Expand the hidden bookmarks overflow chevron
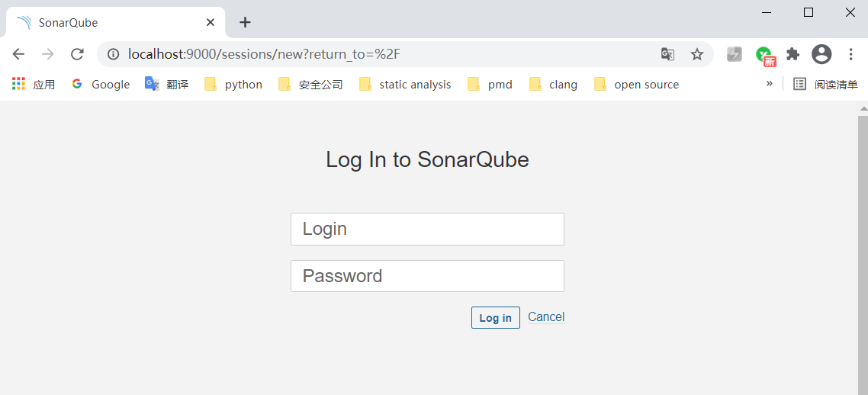868x395 pixels. point(770,83)
